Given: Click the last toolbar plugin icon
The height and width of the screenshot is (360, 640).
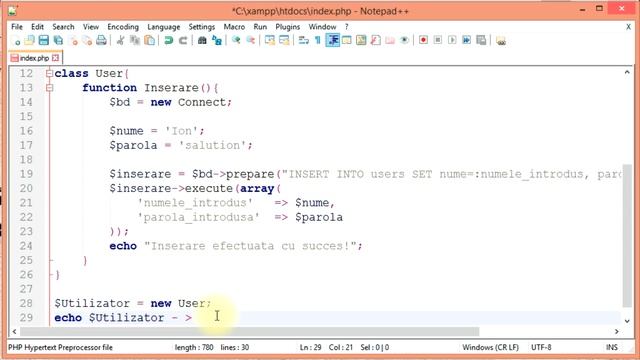Looking at the screenshot, I should [501, 40].
